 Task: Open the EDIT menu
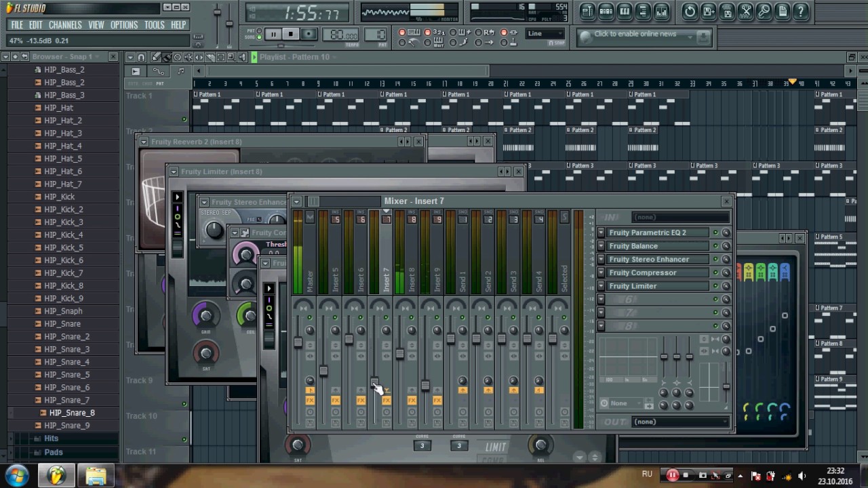[35, 24]
